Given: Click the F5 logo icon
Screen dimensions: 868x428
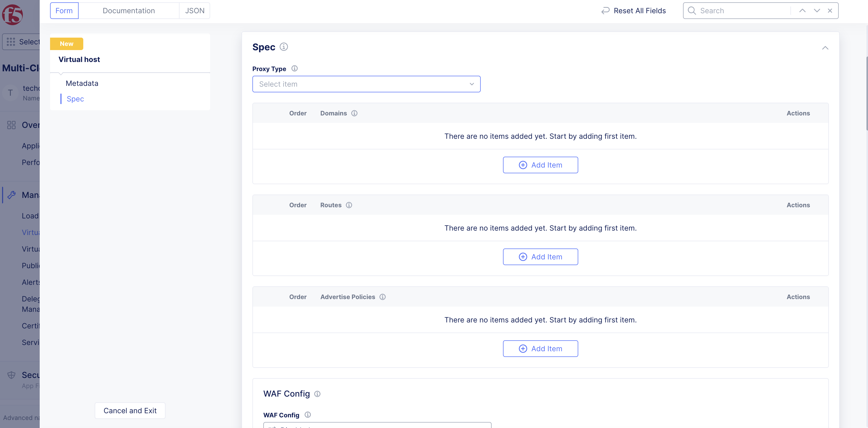Looking at the screenshot, I should pyautogui.click(x=12, y=14).
